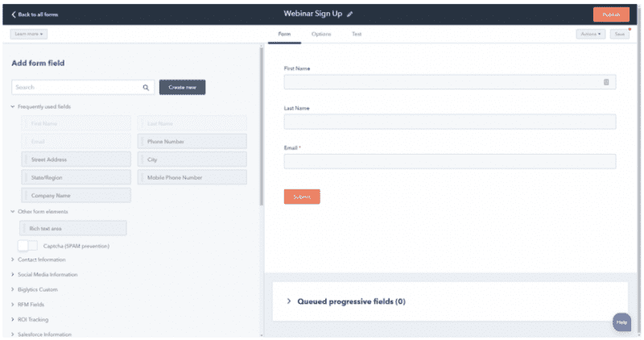The image size is (644, 340).
Task: Switch to the Test tab
Action: click(357, 34)
